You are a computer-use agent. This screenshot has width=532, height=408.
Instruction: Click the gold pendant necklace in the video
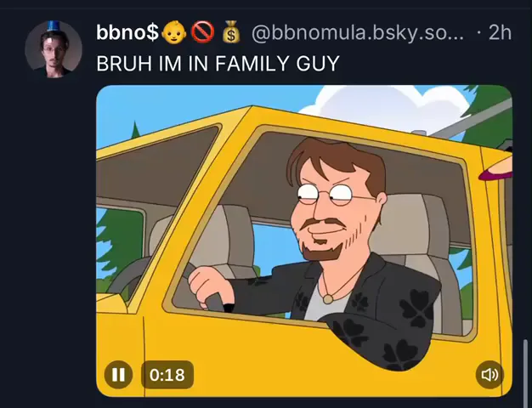click(328, 299)
